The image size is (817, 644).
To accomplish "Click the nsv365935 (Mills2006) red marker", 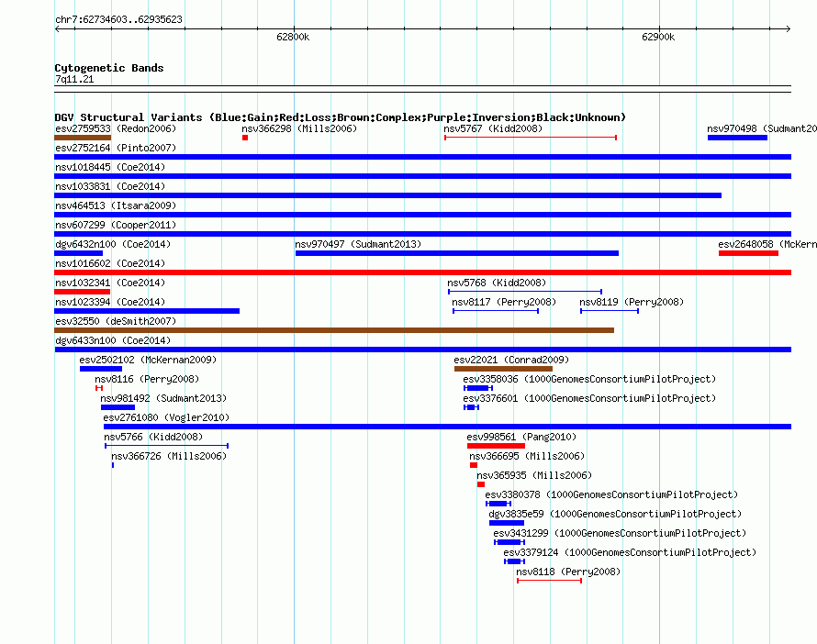I will coord(481,484).
